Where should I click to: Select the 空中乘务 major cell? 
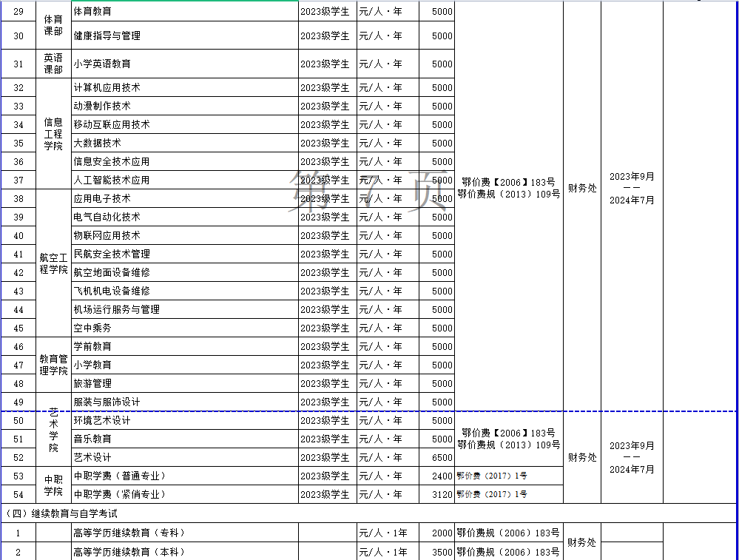[x=184, y=328]
